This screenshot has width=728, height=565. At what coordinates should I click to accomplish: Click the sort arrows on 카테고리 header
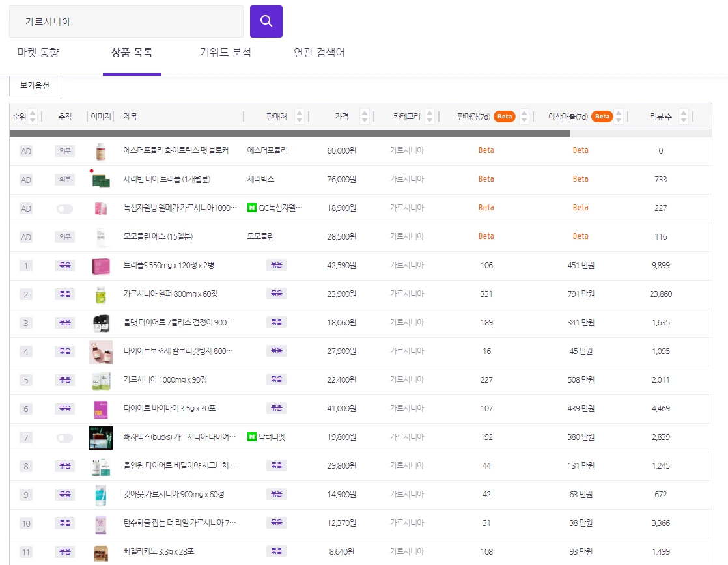430,116
